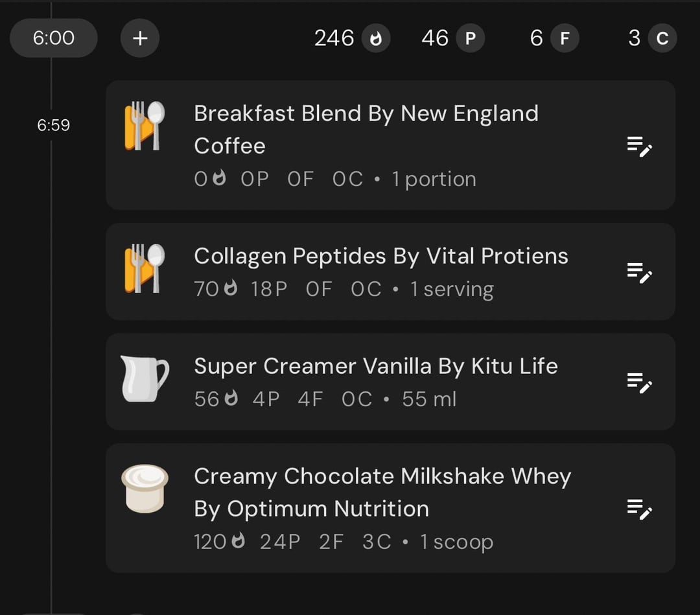The image size is (700, 615).
Task: Select the fork and spoon icon for Collagen
Action: tap(145, 269)
